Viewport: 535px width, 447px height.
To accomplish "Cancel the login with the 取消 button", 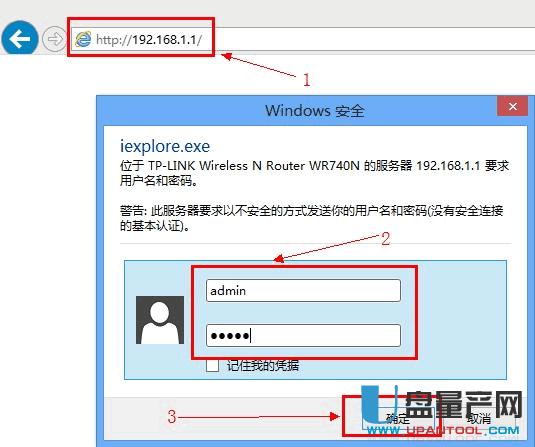I will click(479, 418).
